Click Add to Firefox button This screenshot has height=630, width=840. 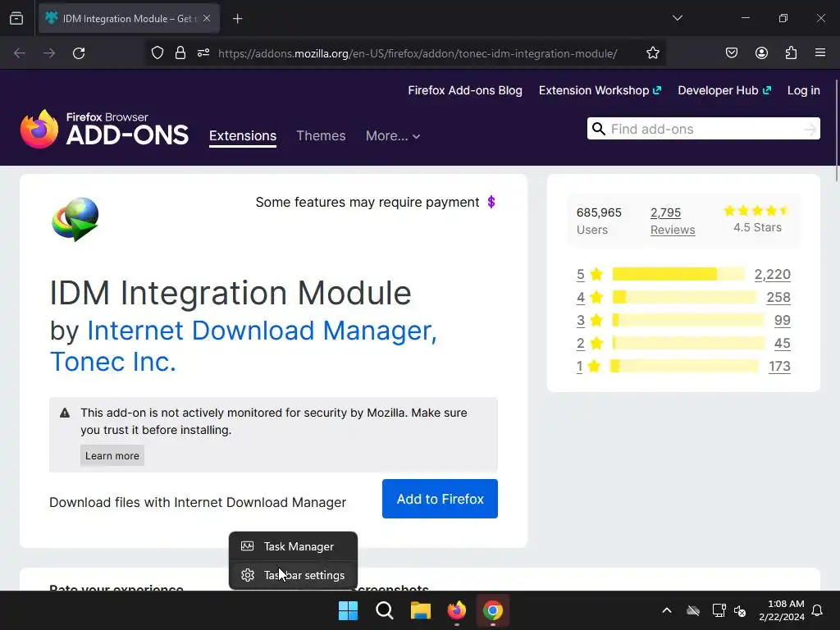coord(440,499)
